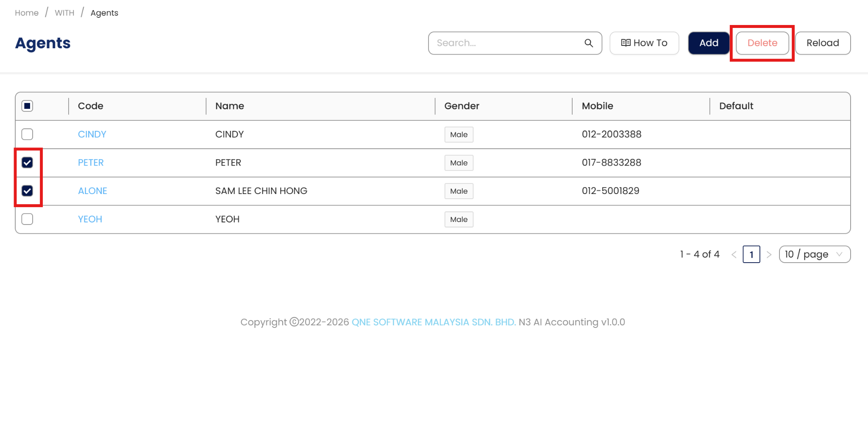Delete the selected agents
The height and width of the screenshot is (441, 868).
pyautogui.click(x=762, y=43)
